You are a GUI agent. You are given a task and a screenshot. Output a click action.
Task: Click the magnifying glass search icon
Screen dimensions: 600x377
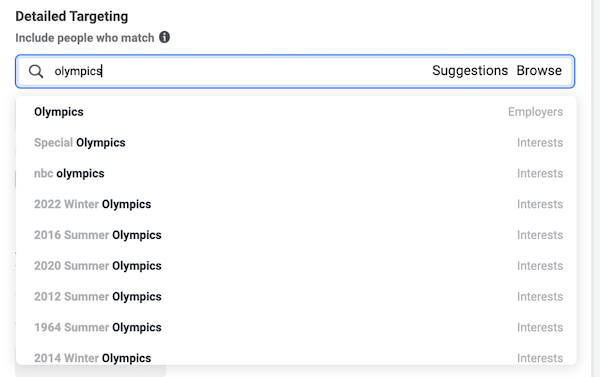click(x=36, y=71)
